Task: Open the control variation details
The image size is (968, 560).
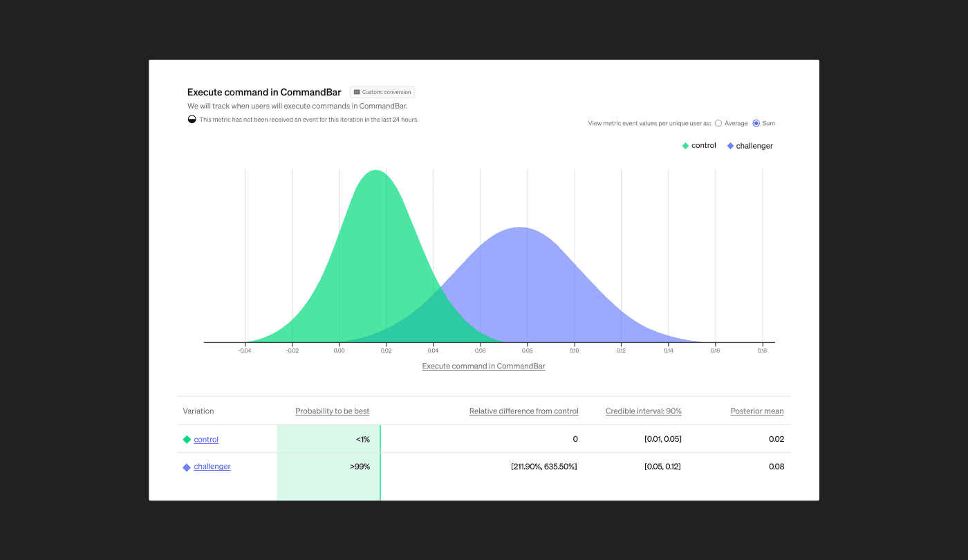Action: (x=206, y=439)
